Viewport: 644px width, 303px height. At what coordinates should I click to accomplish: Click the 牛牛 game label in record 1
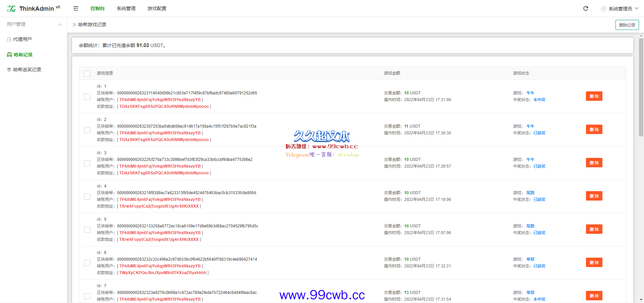(x=530, y=93)
